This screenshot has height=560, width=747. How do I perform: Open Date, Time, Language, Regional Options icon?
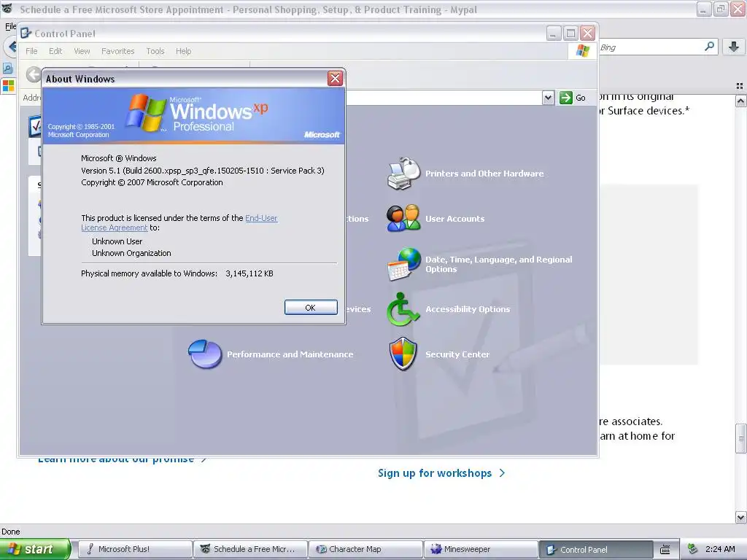404,264
